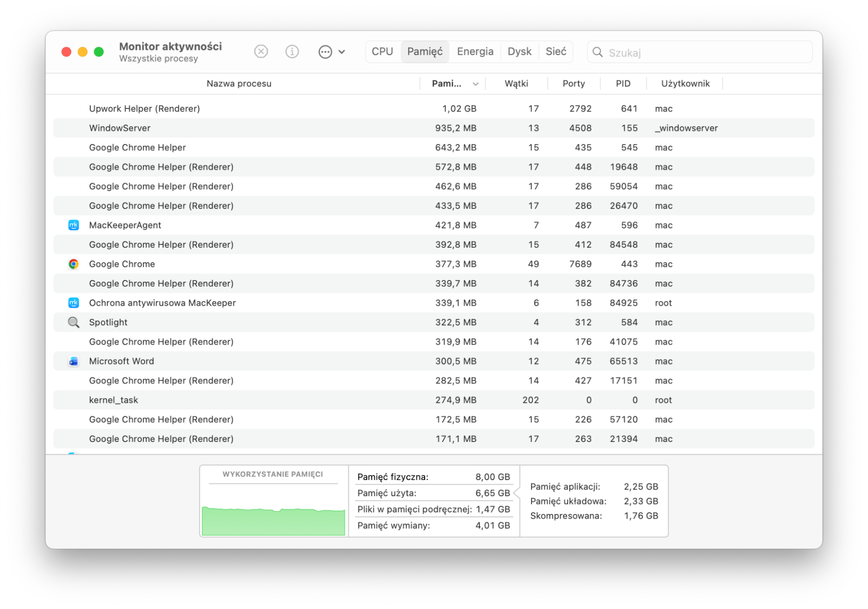Screen dimensions: 868x609
Task: Select the Spotlight process name
Action: click(x=108, y=322)
